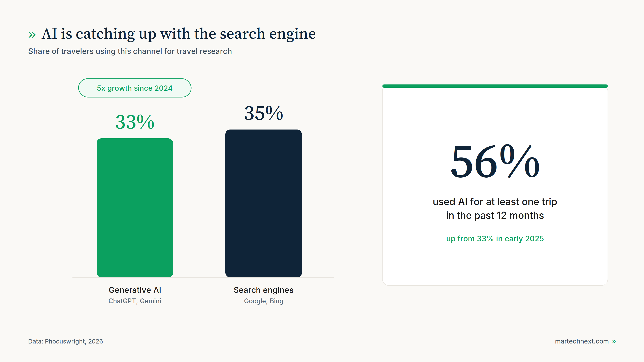Click the chart baseline between the bars
644x362 pixels.
coord(199,277)
